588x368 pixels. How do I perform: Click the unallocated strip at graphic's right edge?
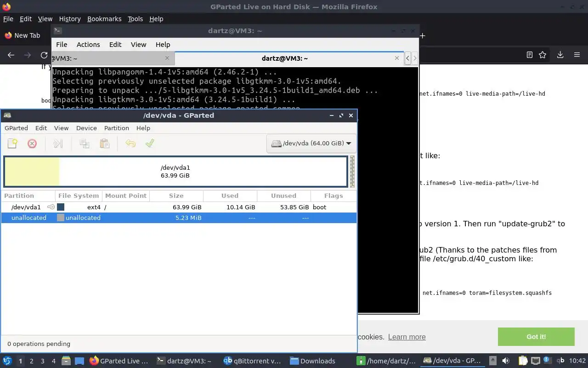pos(352,172)
